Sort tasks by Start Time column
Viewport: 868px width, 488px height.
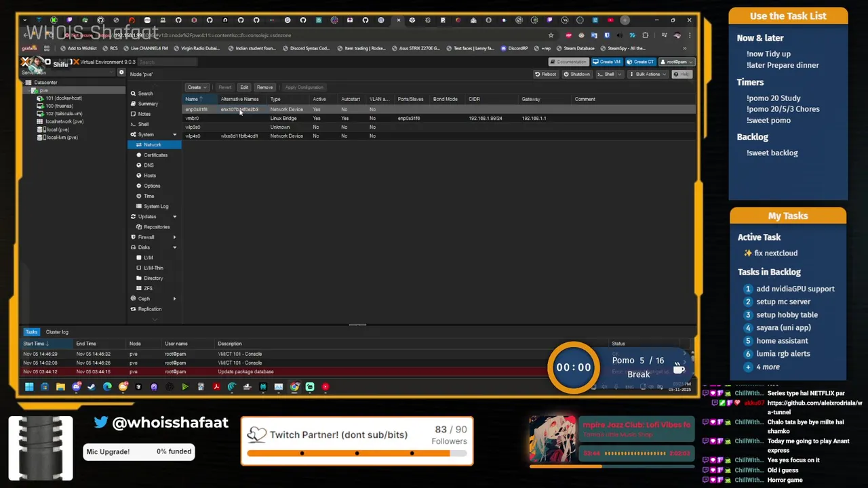coord(47,344)
